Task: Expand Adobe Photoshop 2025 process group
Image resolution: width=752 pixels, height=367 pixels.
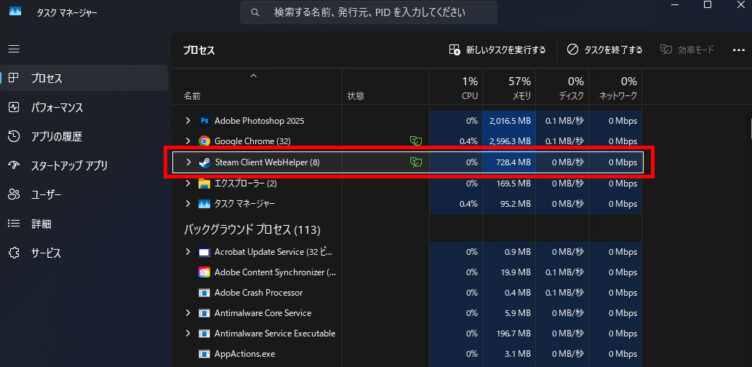Action: (188, 120)
